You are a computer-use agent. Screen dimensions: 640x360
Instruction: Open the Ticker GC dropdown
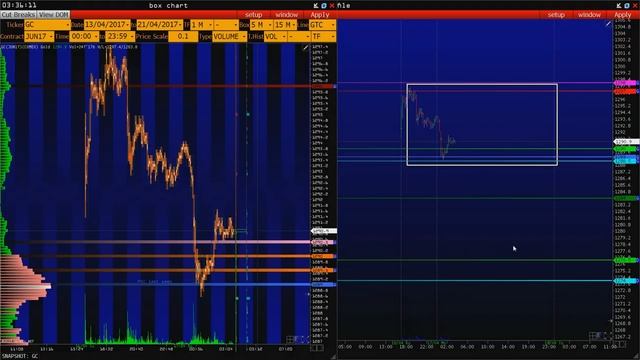coord(47,25)
